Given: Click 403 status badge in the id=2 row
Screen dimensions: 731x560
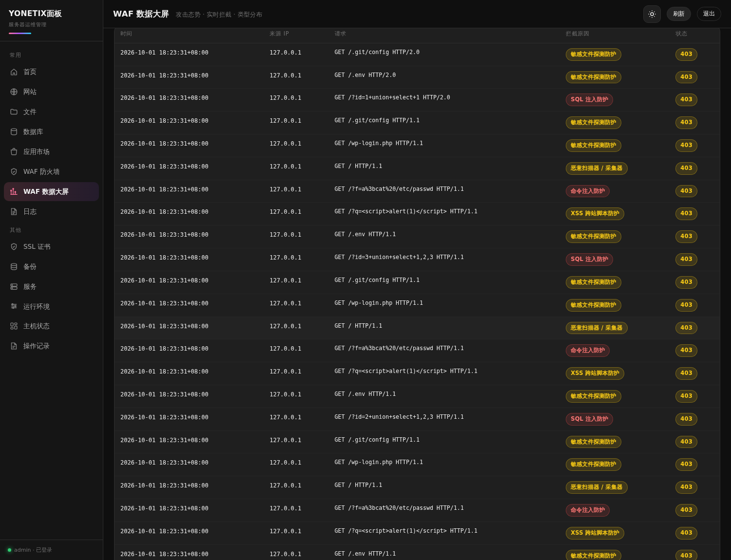Looking at the screenshot, I should point(686,419).
